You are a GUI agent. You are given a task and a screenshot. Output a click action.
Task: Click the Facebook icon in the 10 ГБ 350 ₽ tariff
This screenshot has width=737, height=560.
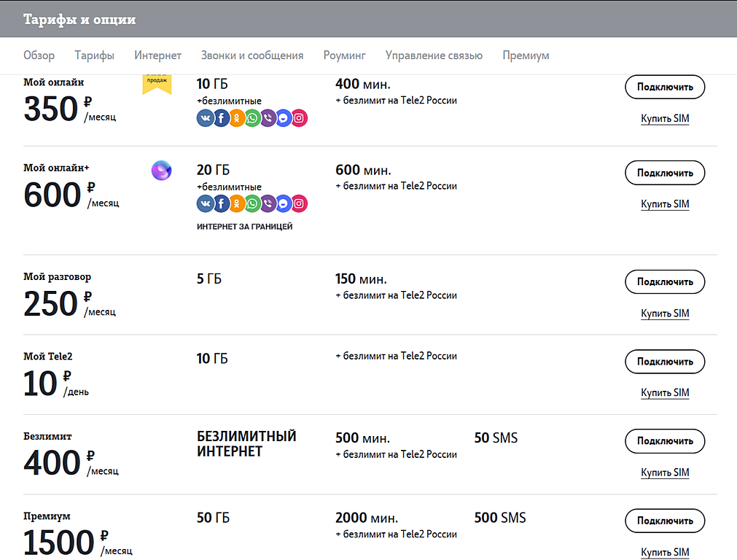click(x=221, y=118)
